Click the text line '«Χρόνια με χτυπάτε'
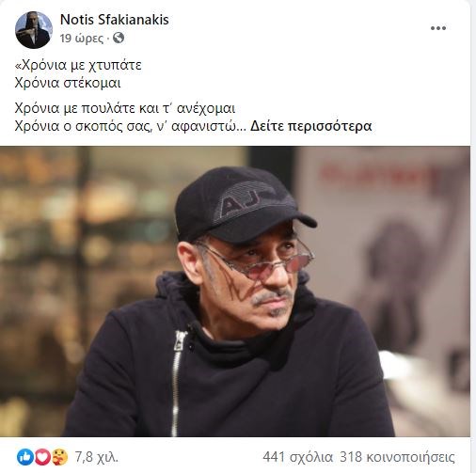The image size is (476, 473). (x=78, y=65)
